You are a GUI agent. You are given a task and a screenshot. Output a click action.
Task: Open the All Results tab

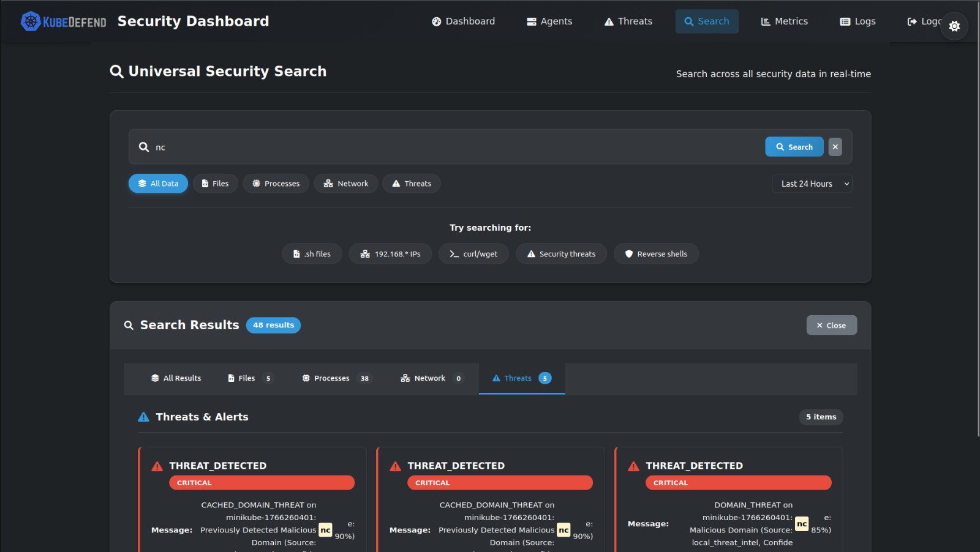click(x=176, y=378)
